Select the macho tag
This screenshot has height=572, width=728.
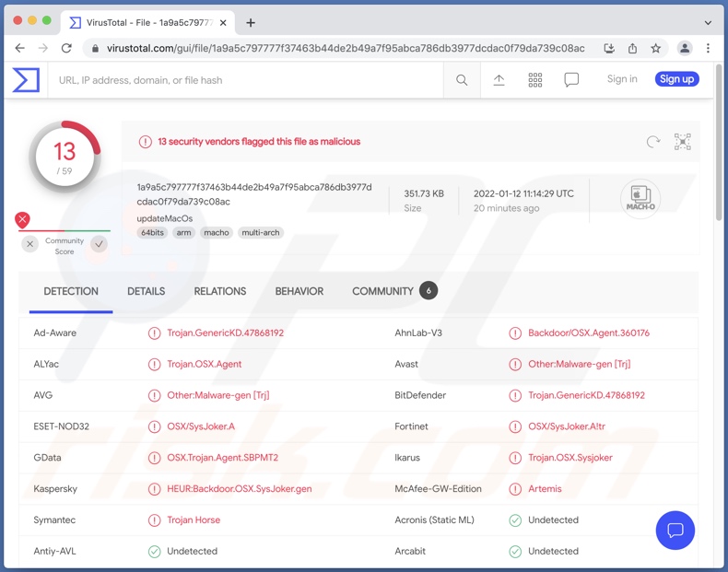[x=217, y=233]
